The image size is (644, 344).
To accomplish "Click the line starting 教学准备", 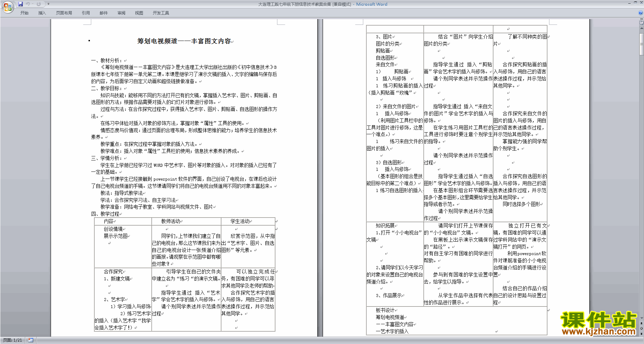I will pyautogui.click(x=156, y=207).
